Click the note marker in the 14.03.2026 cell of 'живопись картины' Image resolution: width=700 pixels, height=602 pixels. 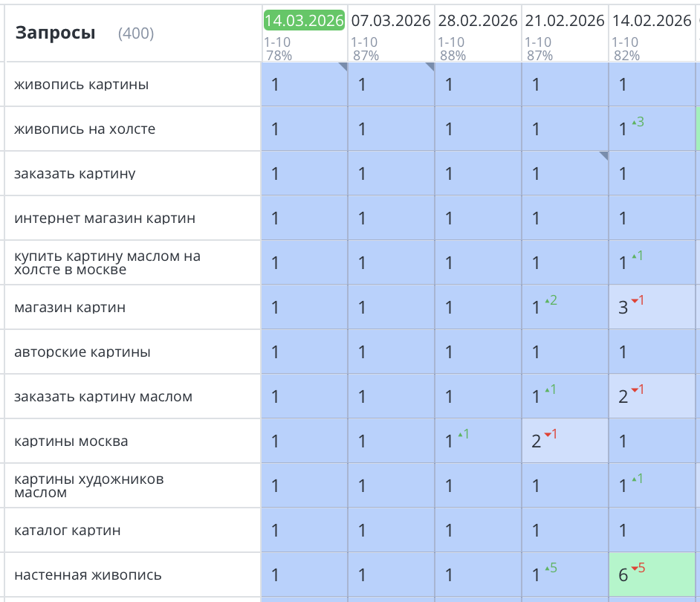click(x=343, y=66)
